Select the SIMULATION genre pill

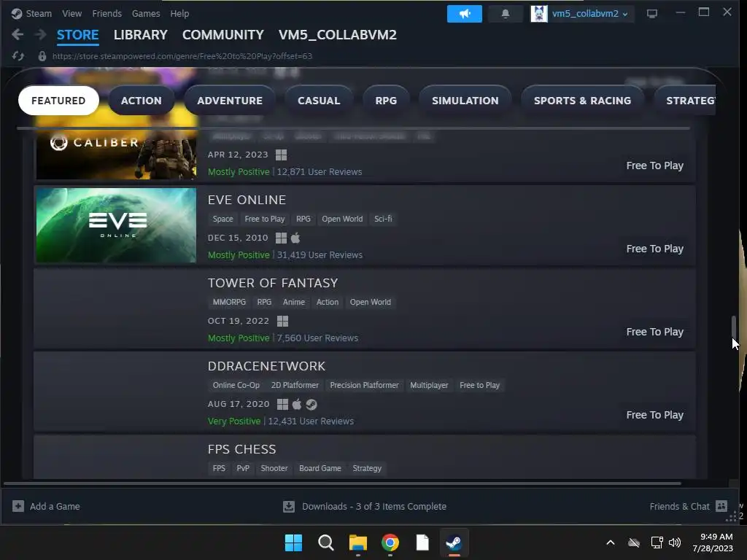(465, 101)
